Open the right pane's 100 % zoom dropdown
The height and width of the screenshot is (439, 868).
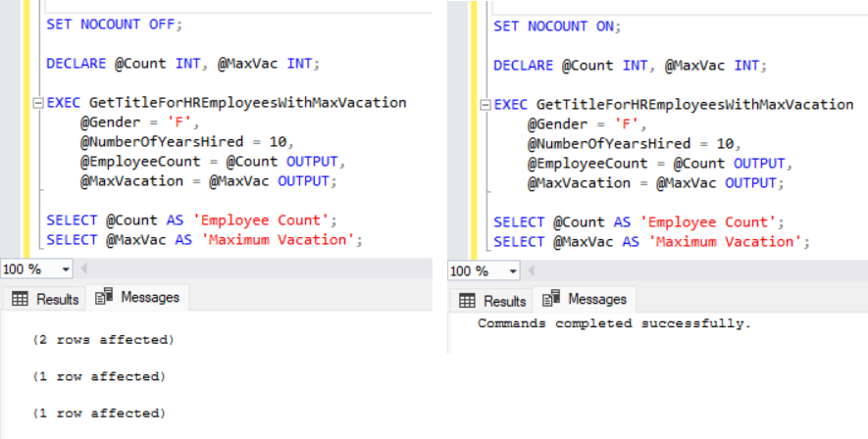click(x=513, y=271)
